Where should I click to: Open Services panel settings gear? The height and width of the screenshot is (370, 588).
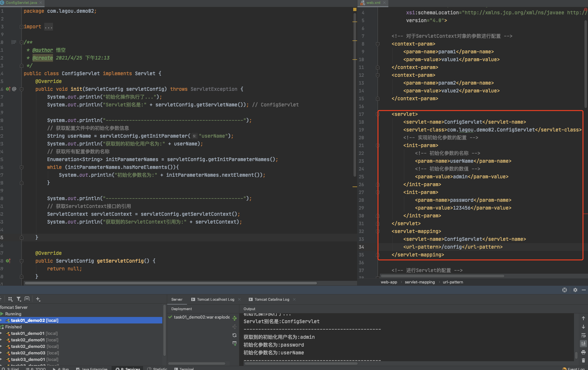[x=575, y=290]
